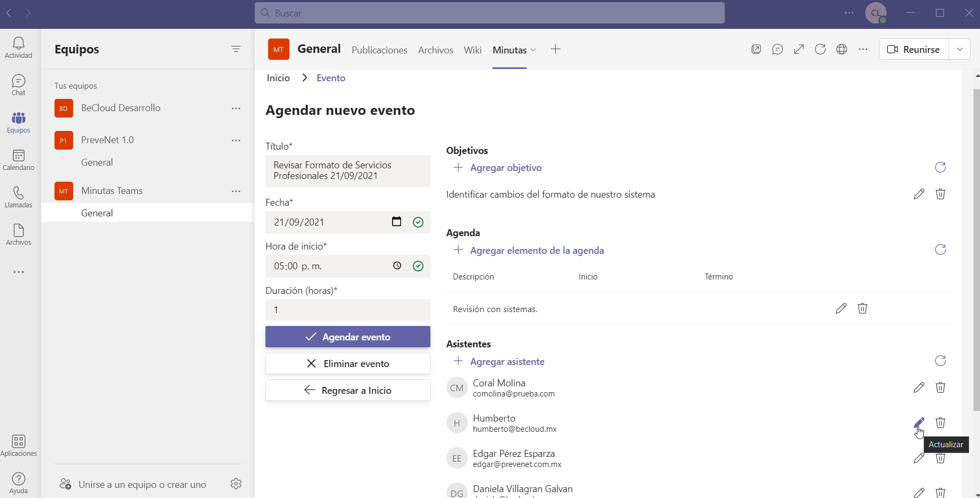Open the tab conversation icon
Image resolution: width=980 pixels, height=498 pixels.
(x=778, y=50)
